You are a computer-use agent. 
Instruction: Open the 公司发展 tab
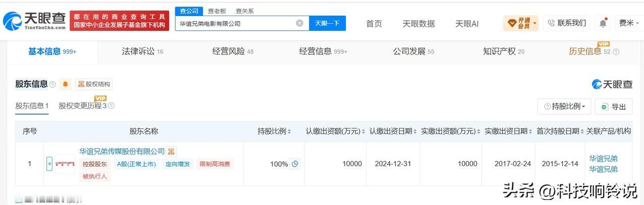click(x=413, y=51)
